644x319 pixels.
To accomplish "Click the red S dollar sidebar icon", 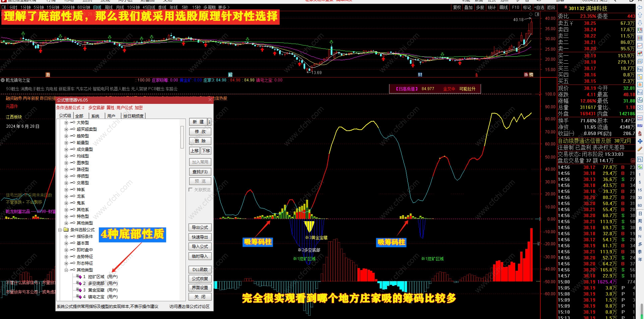I will click(640, 133).
